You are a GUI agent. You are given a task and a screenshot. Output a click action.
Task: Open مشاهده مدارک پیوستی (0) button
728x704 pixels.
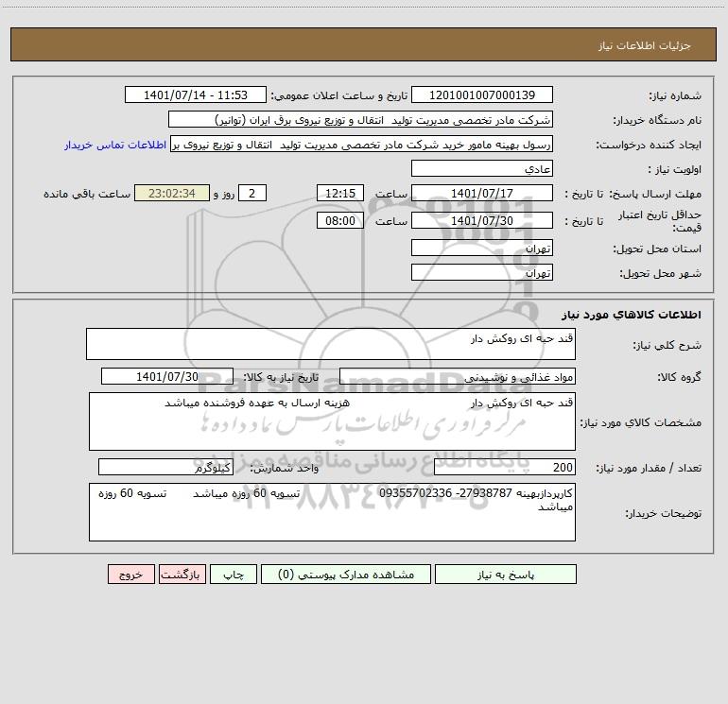pyautogui.click(x=346, y=575)
